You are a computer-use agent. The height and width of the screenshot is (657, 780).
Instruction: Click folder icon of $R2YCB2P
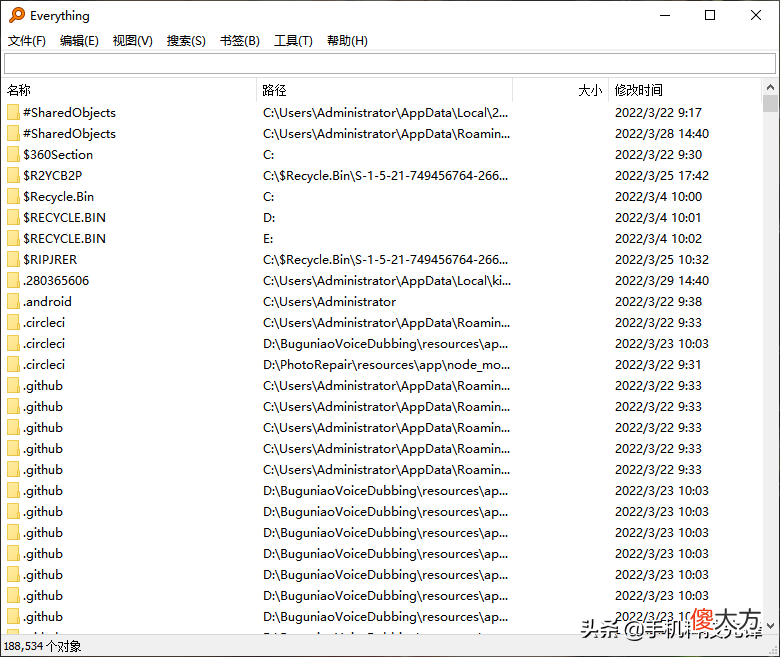click(x=13, y=176)
